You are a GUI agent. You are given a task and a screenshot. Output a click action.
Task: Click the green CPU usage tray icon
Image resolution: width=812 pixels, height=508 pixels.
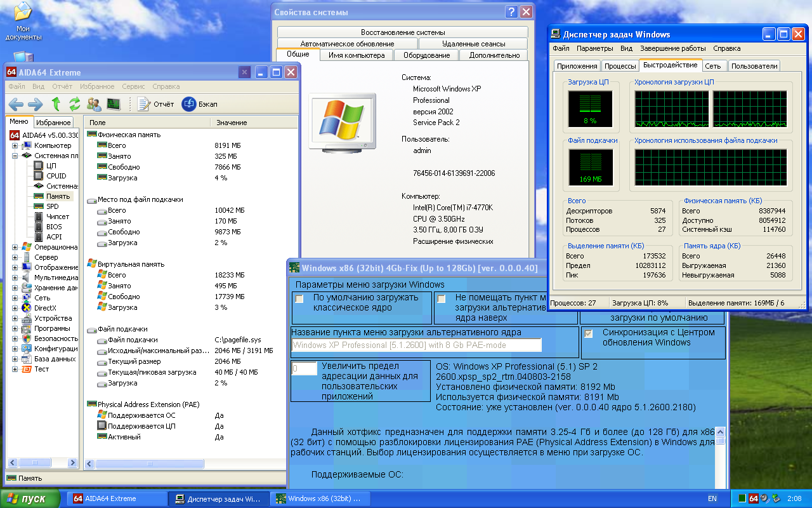(742, 499)
